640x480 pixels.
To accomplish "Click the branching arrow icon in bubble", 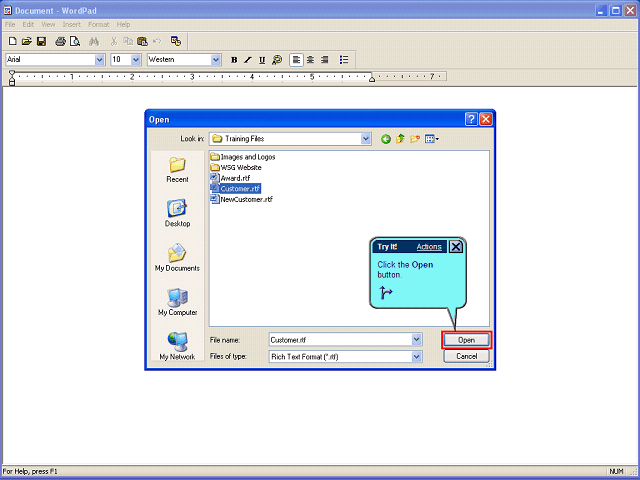I will (385, 292).
